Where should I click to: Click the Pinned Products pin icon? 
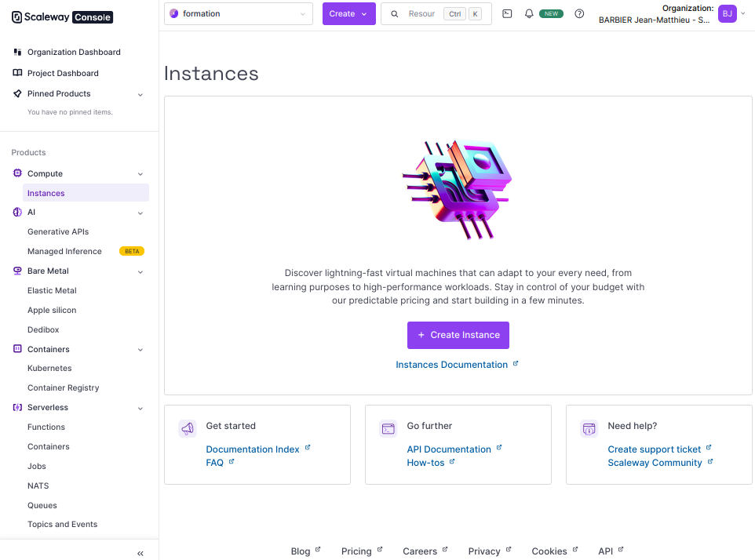point(17,93)
